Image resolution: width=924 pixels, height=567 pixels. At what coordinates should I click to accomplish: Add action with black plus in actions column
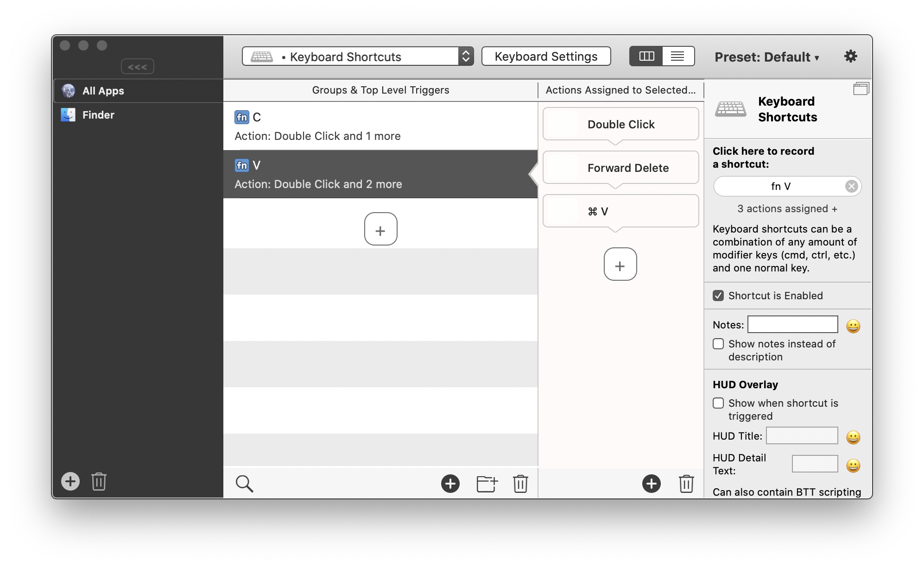(651, 484)
